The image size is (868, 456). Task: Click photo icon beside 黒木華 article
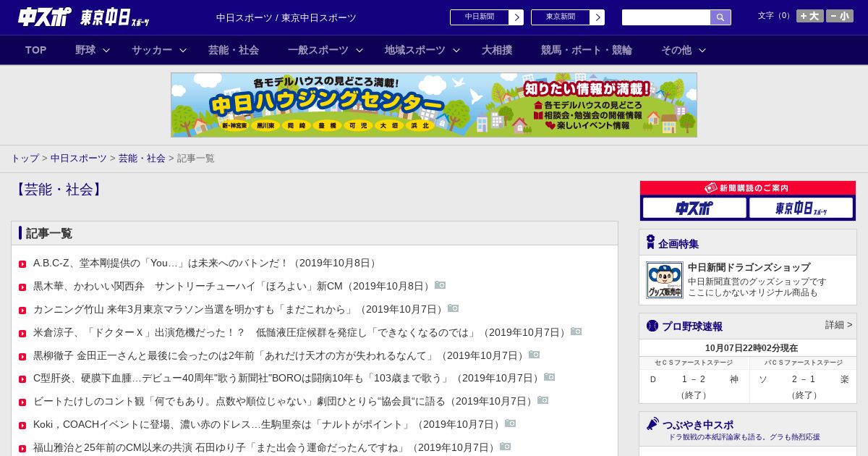pyautogui.click(x=440, y=285)
